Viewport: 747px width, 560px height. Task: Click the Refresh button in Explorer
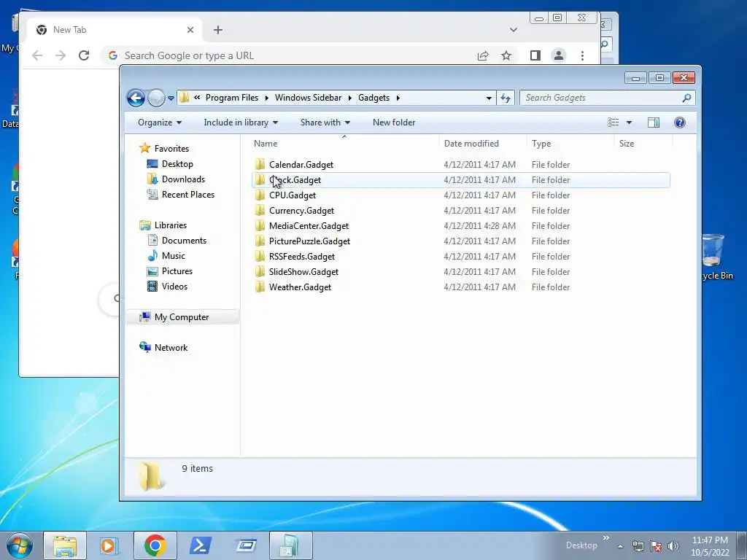[506, 98]
